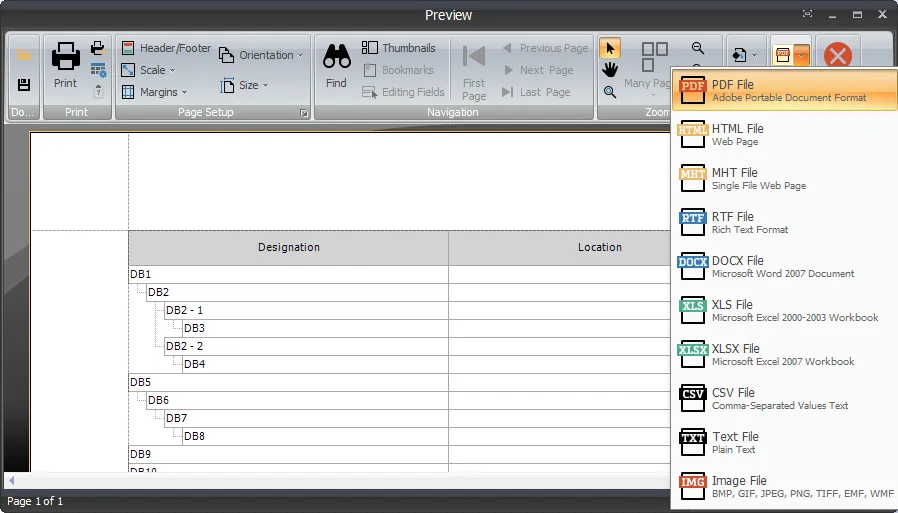Choose Text File export option
This screenshot has width=898, height=513.
pos(784,443)
